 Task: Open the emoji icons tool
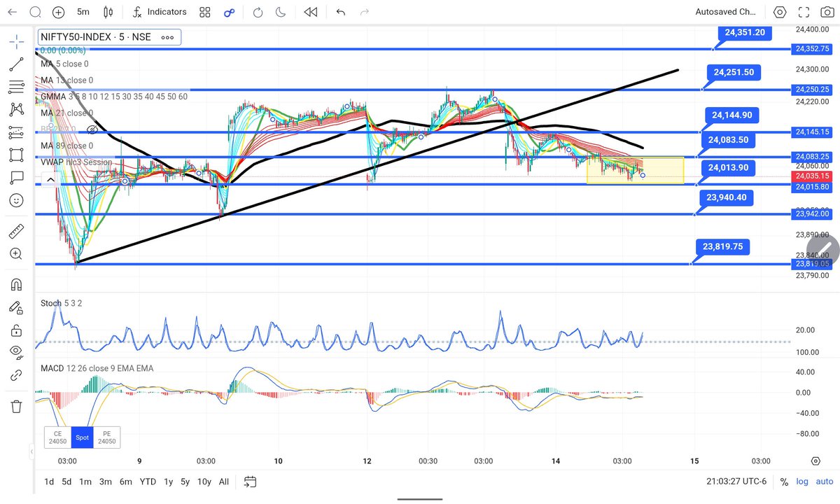pos(16,200)
